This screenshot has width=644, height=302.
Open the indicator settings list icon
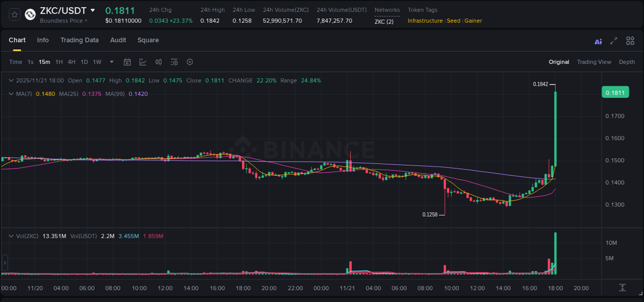174,62
